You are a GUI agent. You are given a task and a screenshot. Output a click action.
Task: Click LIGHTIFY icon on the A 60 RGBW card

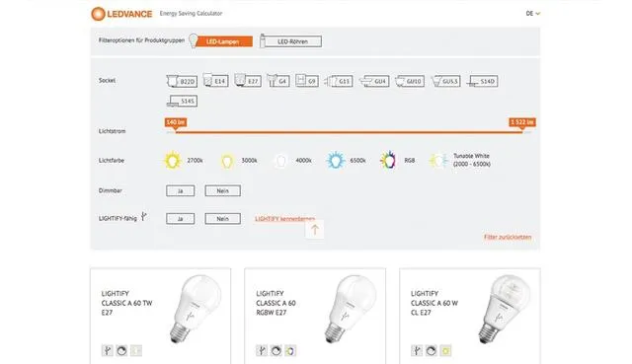coord(262,351)
